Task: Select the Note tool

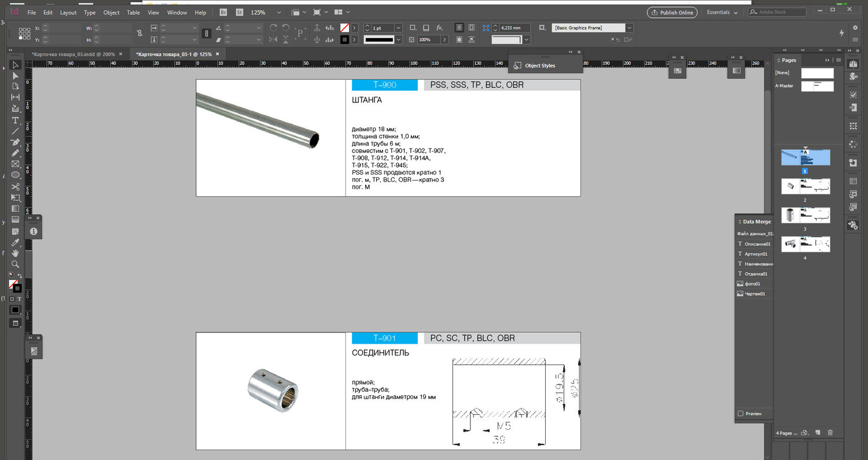Action: click(x=16, y=231)
